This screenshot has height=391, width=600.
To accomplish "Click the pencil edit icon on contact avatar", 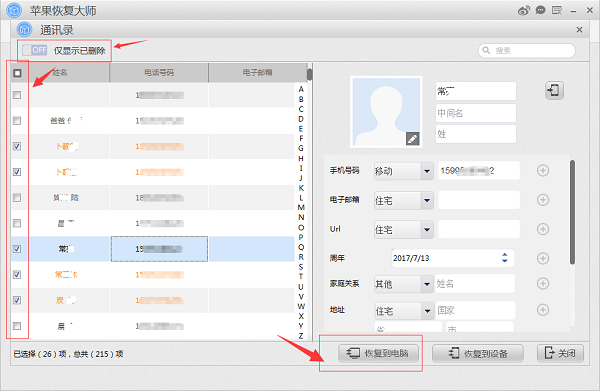I will coord(412,139).
